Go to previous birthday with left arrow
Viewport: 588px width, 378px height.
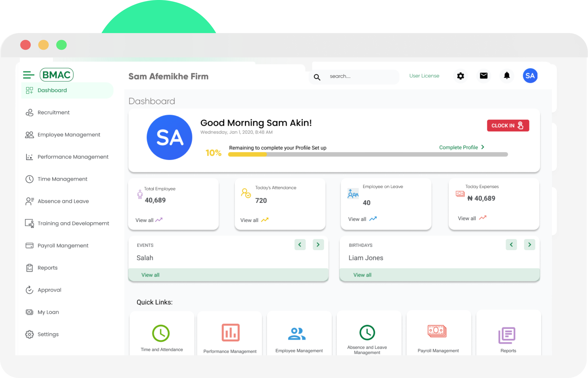tap(511, 244)
